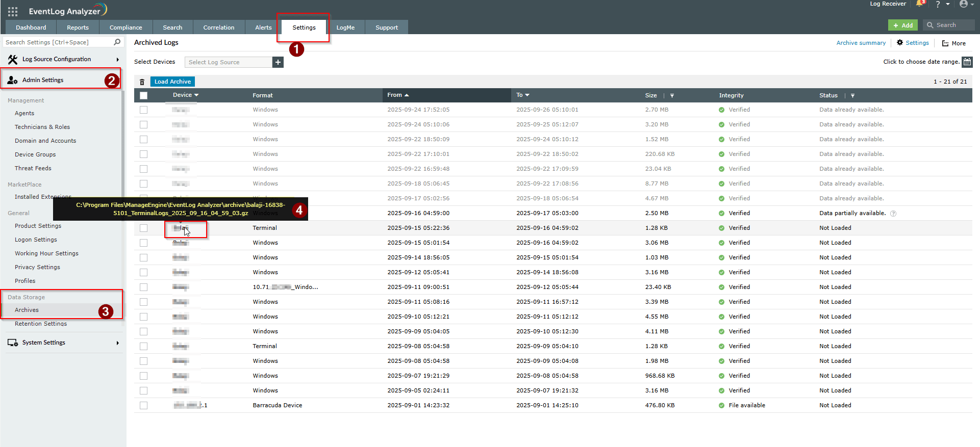The height and width of the screenshot is (447, 980).
Task: Click help icon next to Data partially available
Action: click(x=893, y=214)
